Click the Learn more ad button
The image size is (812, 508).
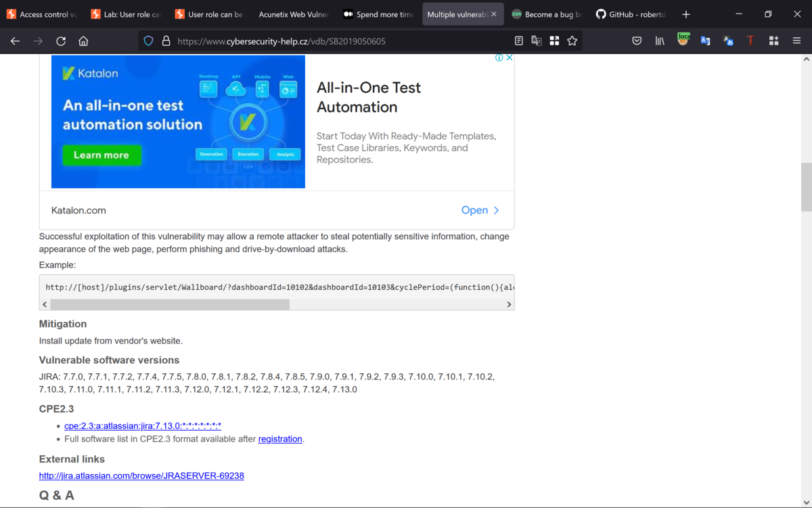101,155
